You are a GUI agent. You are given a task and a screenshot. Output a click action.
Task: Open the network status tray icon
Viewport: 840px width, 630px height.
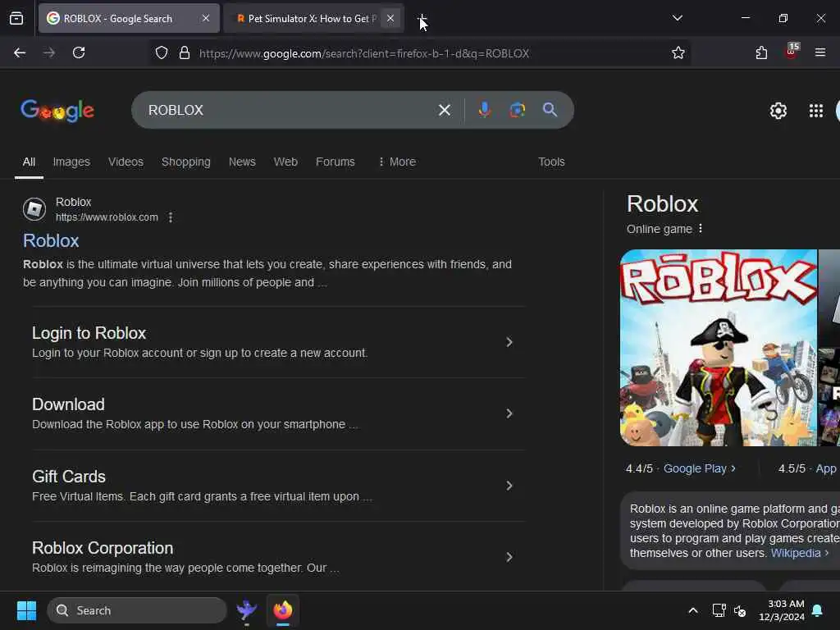pos(719,610)
